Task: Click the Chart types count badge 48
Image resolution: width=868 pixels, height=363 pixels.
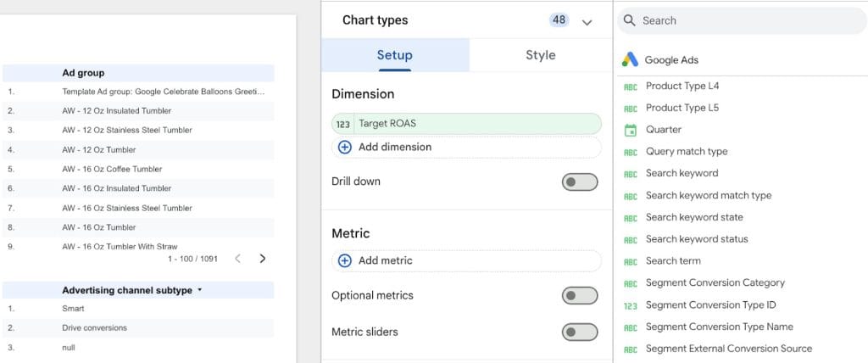Action: (x=559, y=20)
